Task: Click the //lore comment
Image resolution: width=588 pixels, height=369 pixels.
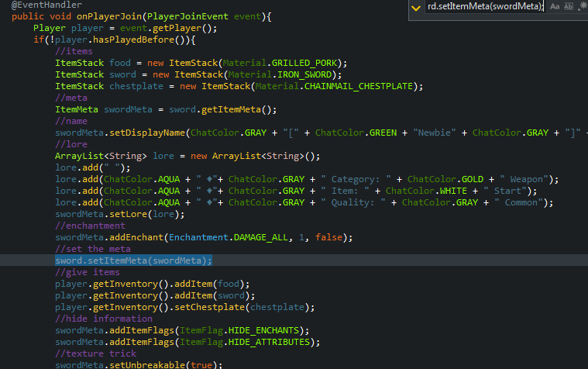Action: [x=71, y=144]
